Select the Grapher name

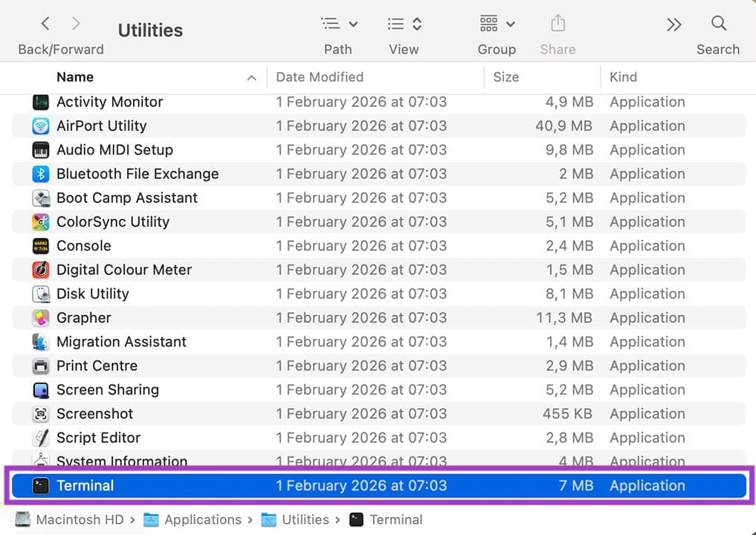pos(84,318)
